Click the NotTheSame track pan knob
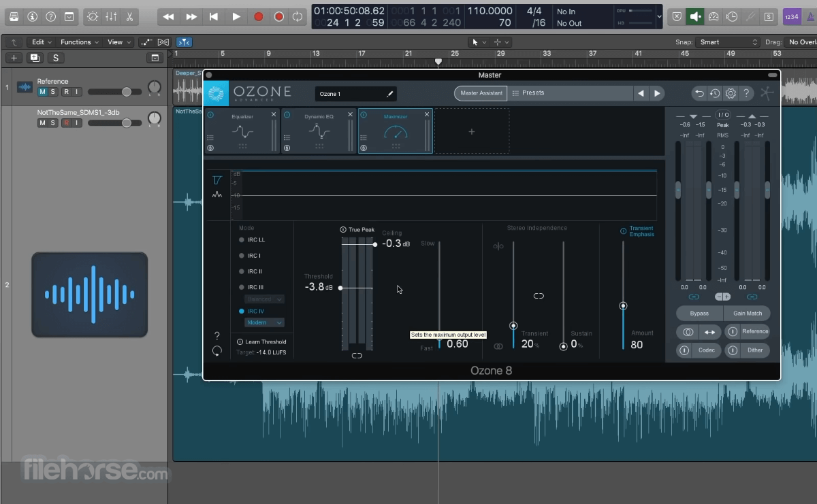This screenshot has width=817, height=504. tap(155, 119)
